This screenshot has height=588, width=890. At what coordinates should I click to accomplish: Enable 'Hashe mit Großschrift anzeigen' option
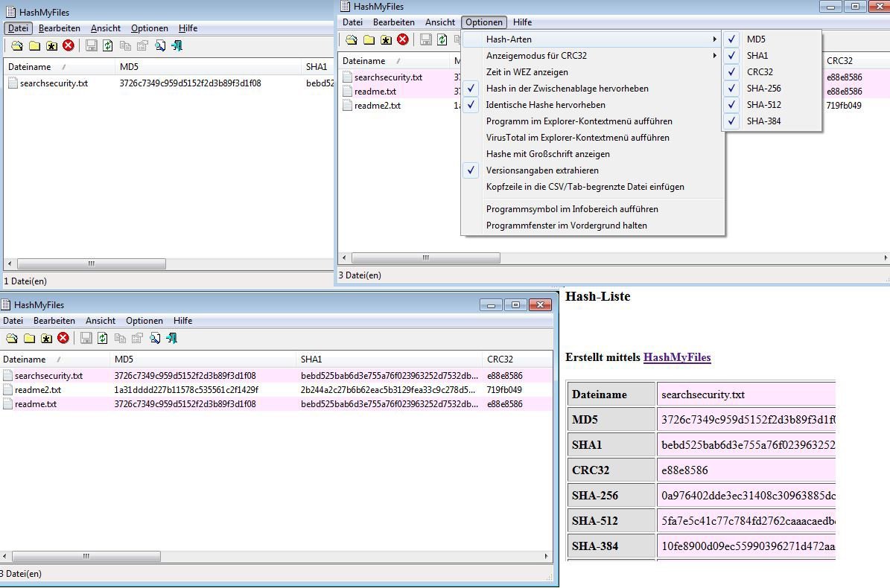tap(547, 154)
